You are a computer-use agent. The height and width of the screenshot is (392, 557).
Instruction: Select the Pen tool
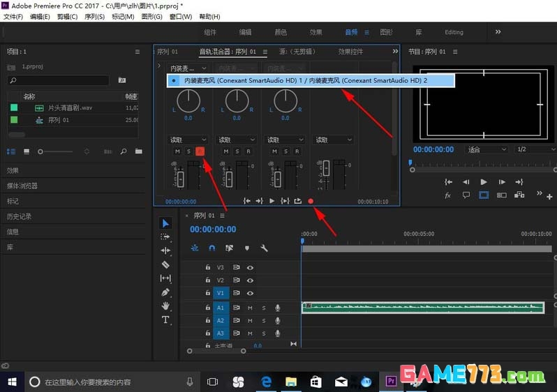pyautogui.click(x=165, y=292)
